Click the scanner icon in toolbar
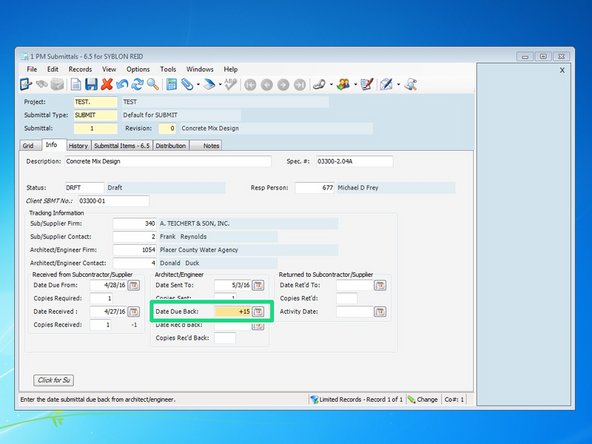This screenshot has height=444, width=592. [x=209, y=84]
